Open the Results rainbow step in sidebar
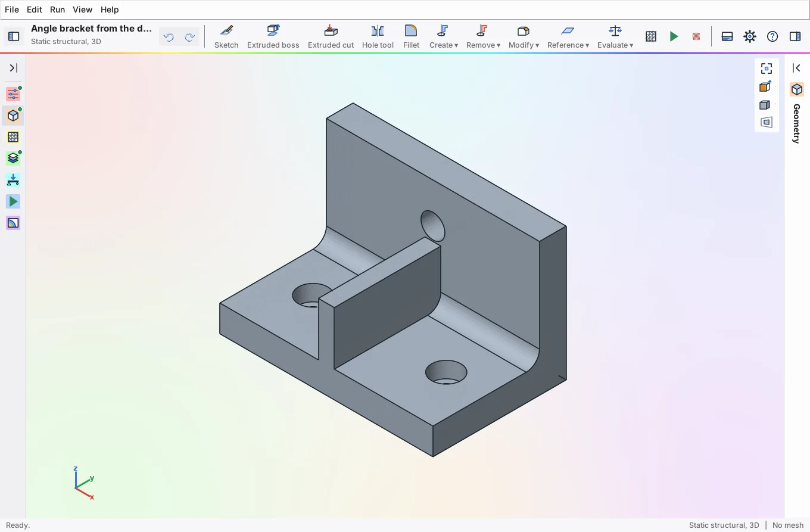 (13, 223)
